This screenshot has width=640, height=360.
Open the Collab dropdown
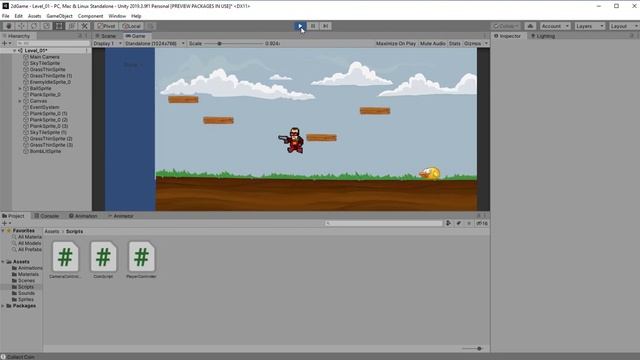click(x=506, y=26)
